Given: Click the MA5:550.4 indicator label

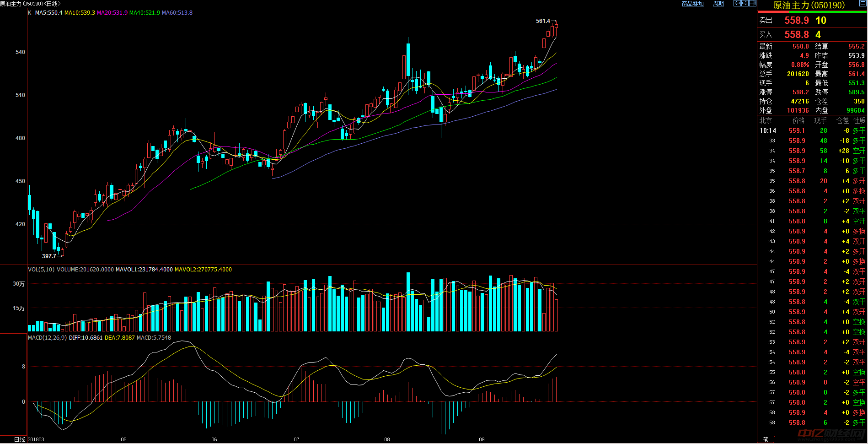Looking at the screenshot, I should (x=48, y=13).
